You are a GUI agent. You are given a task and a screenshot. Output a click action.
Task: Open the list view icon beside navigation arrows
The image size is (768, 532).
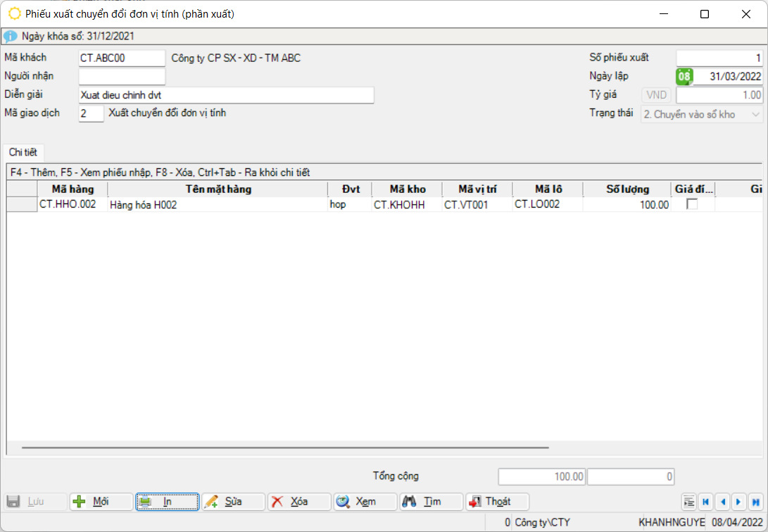(x=689, y=502)
